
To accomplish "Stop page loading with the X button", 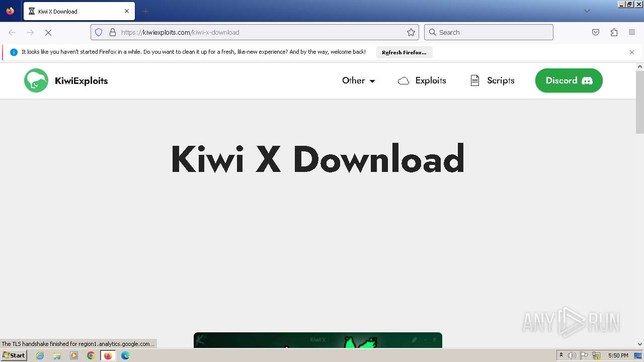I will [x=48, y=32].
